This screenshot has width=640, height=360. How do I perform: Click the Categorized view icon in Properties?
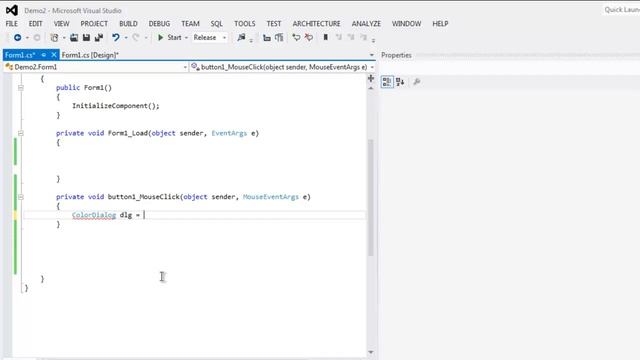click(387, 82)
